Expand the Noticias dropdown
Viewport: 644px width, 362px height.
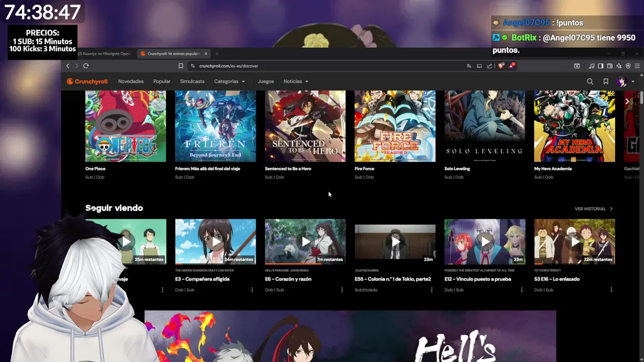296,81
